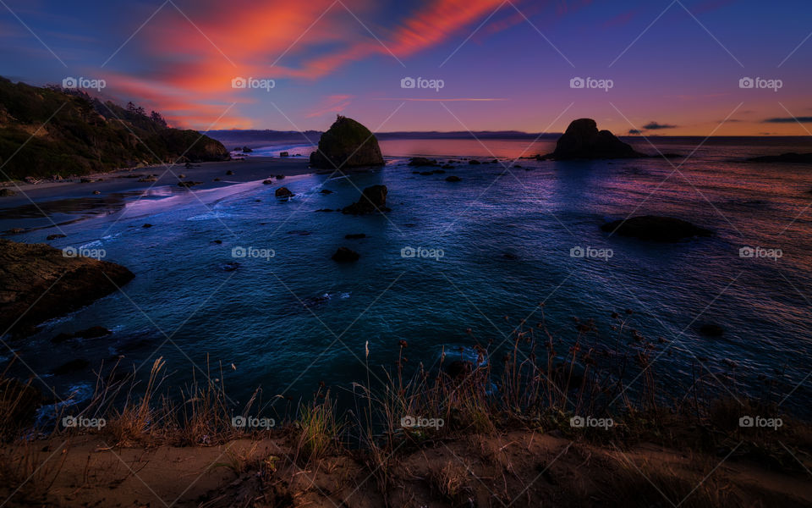Click the dark sea stack on the horizon
This screenshot has width=812, height=508.
(590, 141)
